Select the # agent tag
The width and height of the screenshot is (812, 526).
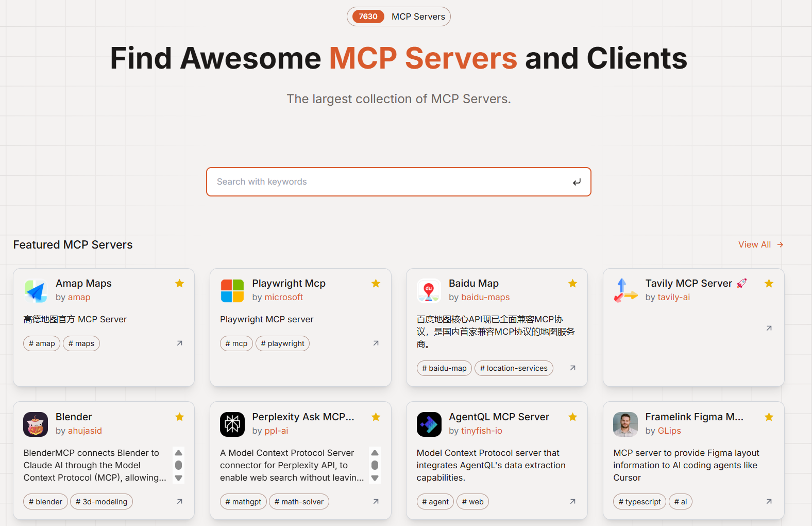(435, 502)
